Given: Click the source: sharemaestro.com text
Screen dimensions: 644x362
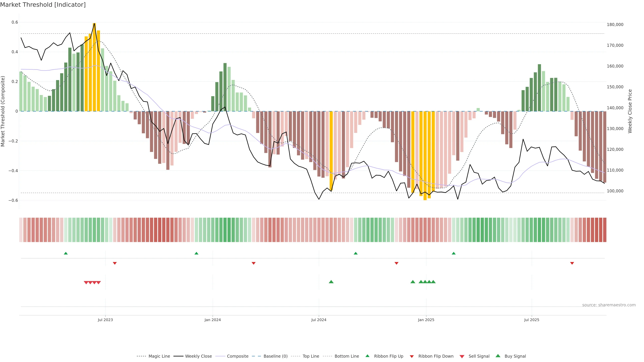Looking at the screenshot, I should (x=609, y=305).
